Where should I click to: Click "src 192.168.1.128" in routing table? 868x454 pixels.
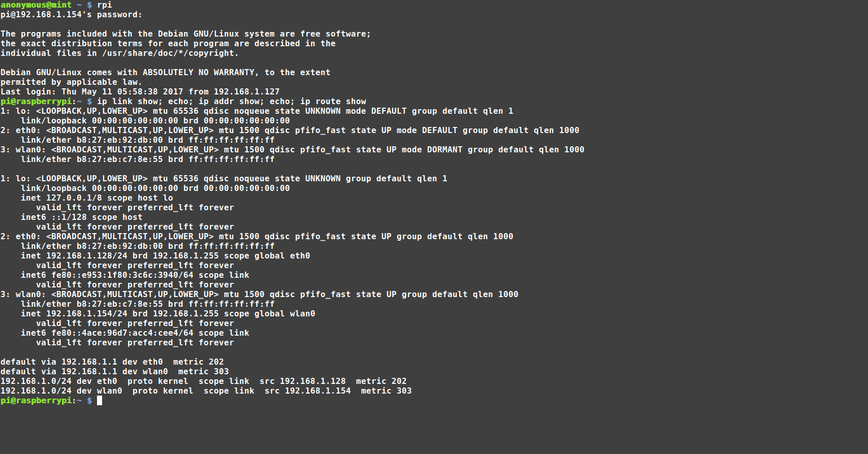(302, 381)
